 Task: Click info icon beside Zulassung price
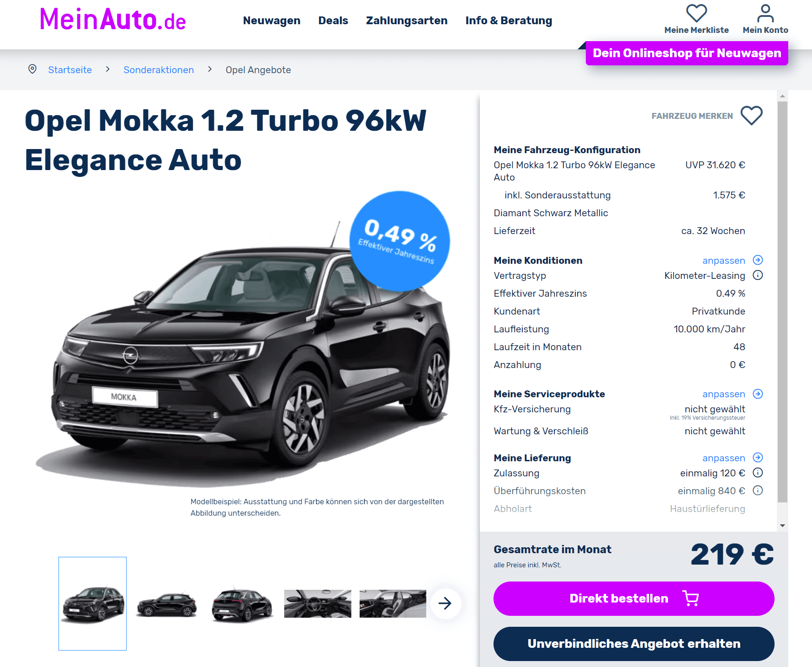(x=758, y=473)
